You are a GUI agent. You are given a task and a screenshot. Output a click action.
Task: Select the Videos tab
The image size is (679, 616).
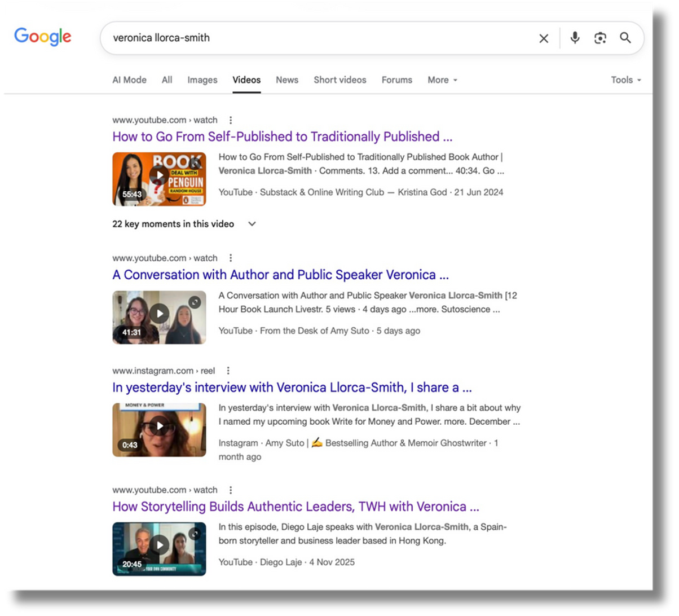tap(246, 80)
